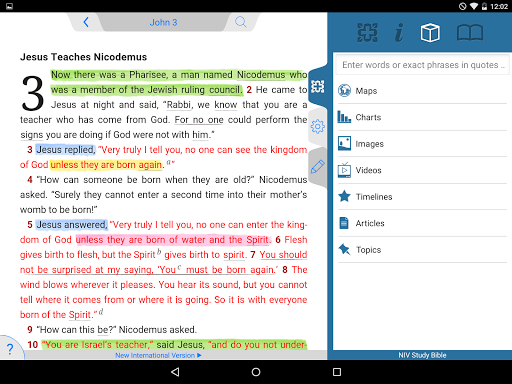Select the puzzle side tab beside text
Image resolution: width=512 pixels, height=384 pixels.
coord(318,87)
